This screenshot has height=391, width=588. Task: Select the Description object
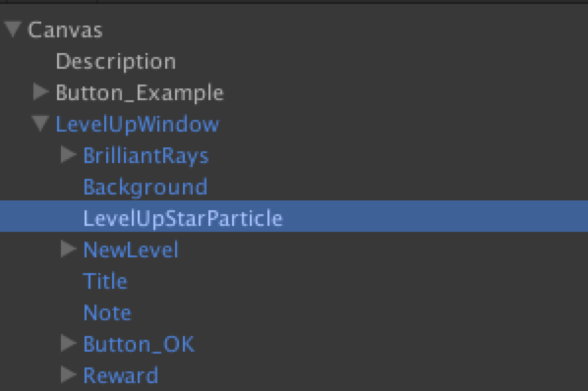(x=116, y=62)
